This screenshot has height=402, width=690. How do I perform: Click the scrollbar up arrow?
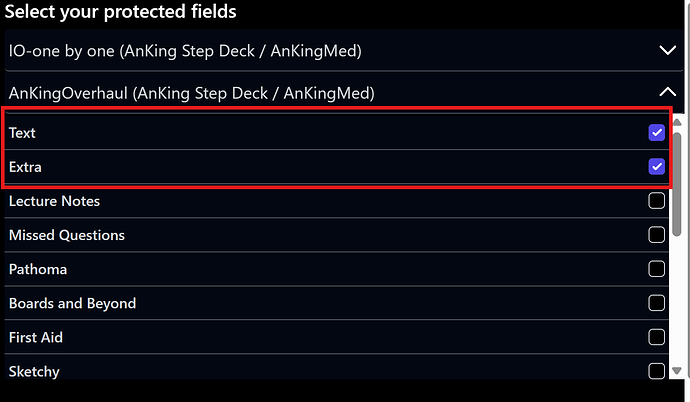pos(677,122)
